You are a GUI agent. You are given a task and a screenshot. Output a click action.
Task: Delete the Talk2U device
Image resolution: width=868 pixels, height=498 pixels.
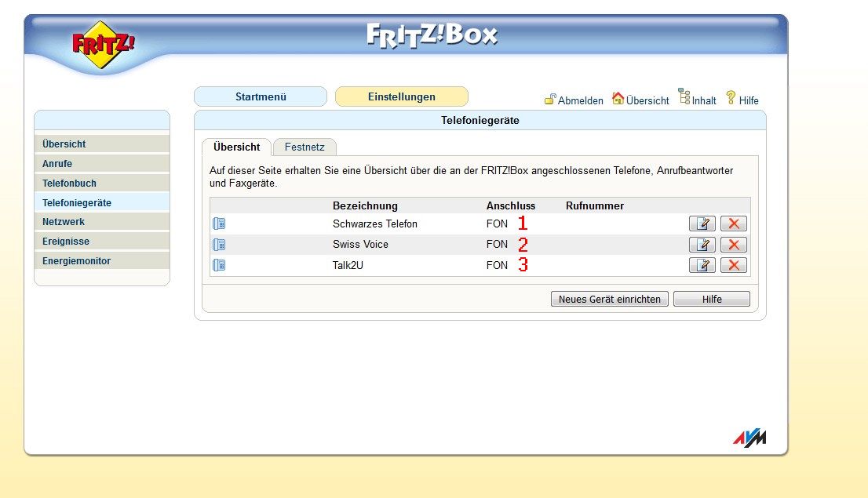734,265
